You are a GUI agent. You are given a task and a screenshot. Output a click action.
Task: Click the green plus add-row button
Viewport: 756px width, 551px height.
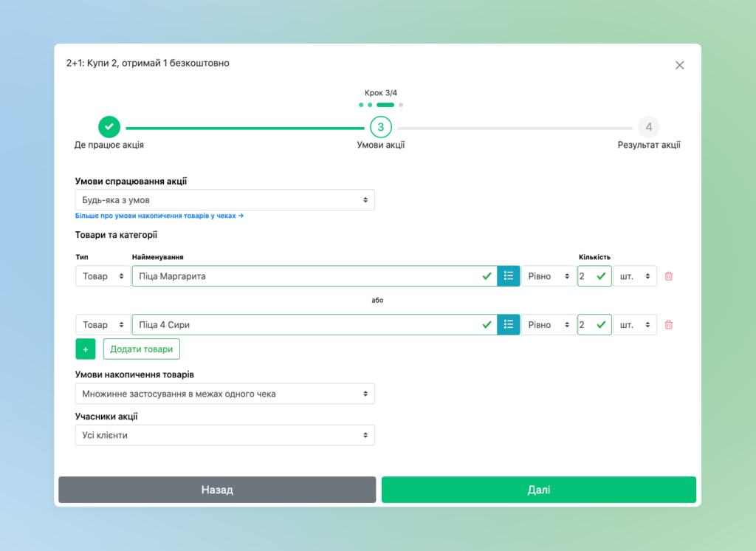coord(86,349)
